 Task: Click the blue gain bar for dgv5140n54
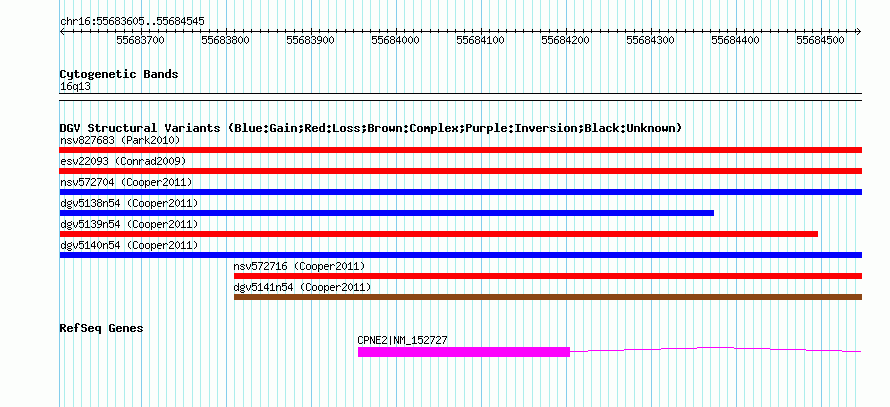coord(461,255)
